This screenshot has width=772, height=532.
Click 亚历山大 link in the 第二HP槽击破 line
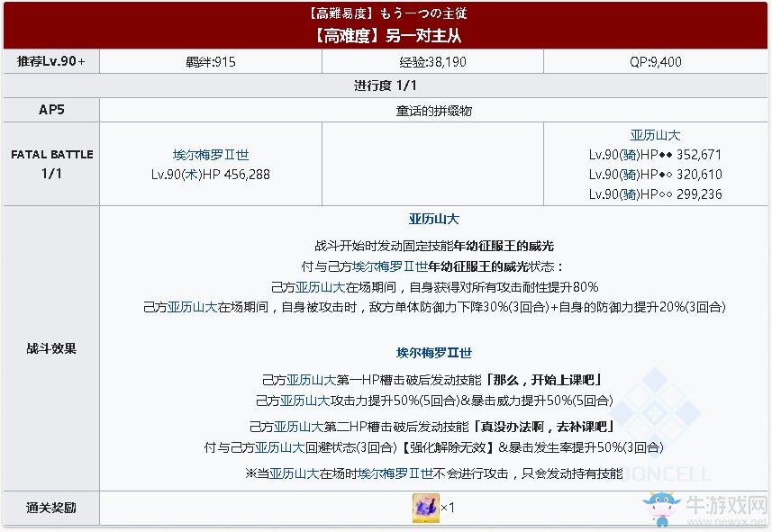298,427
